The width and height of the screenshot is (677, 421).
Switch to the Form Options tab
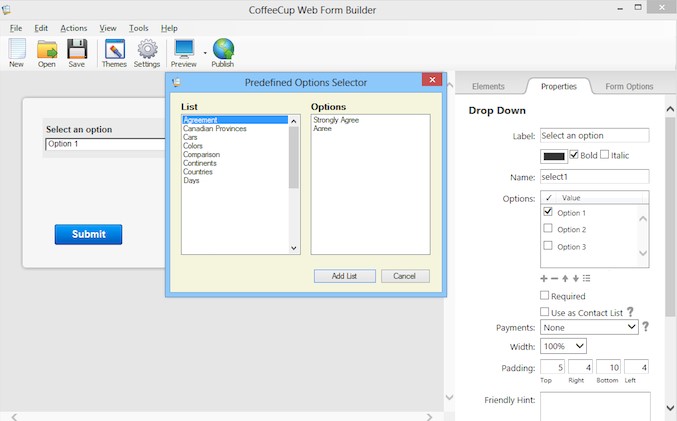click(629, 86)
